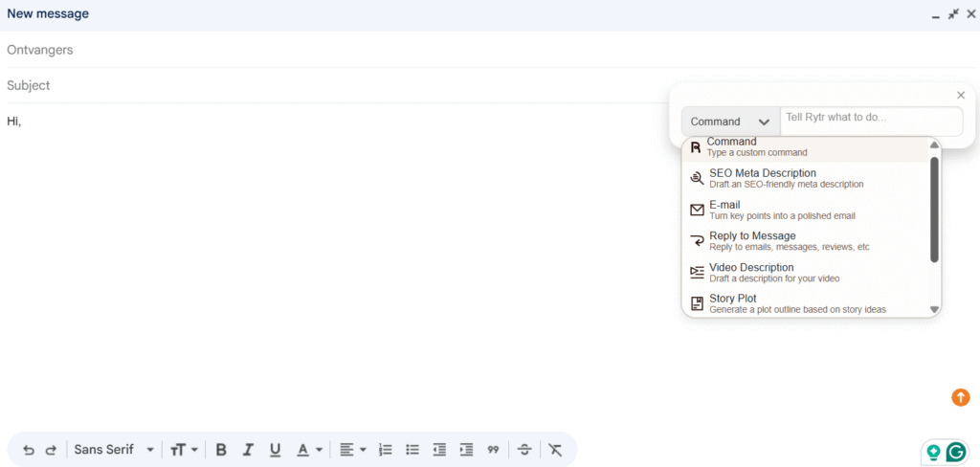Remove all text formatting
Viewport: 980px width, 467px height.
555,450
